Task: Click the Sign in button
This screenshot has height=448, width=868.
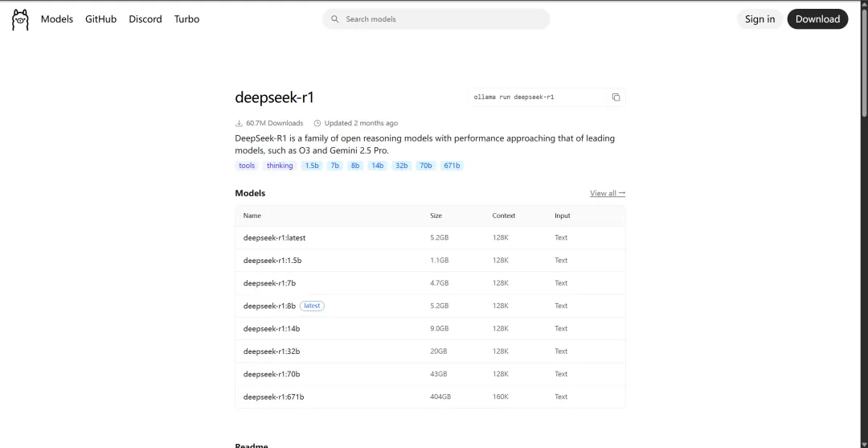Action: coord(759,18)
